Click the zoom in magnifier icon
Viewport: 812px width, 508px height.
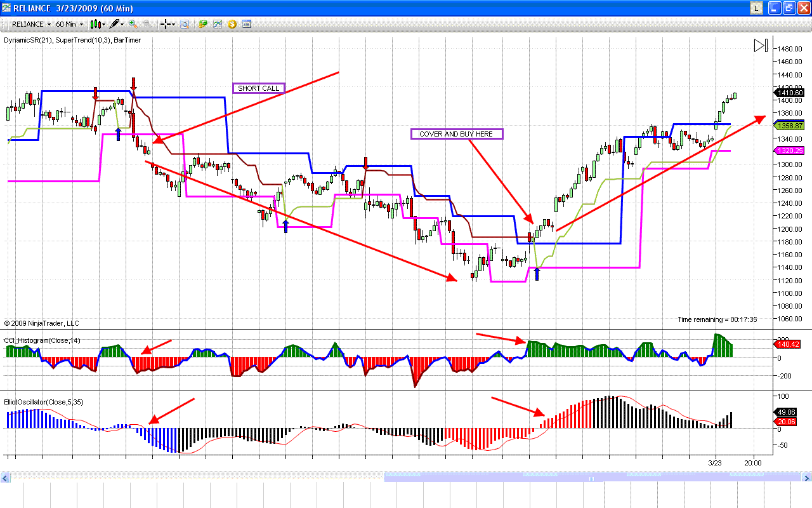[x=133, y=24]
